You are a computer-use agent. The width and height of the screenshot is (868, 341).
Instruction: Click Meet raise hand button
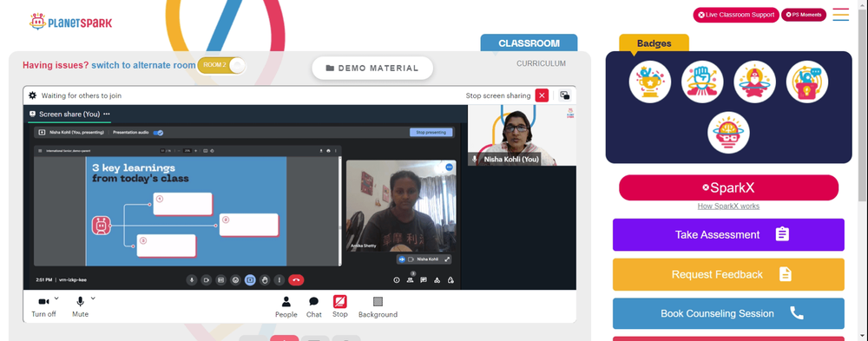click(x=265, y=280)
